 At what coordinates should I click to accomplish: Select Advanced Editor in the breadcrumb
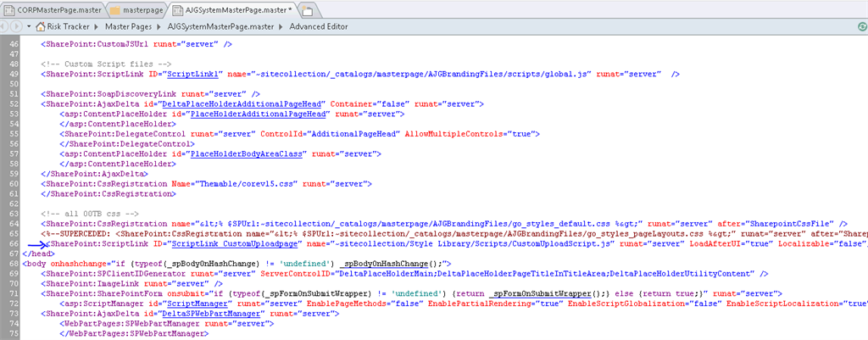click(x=319, y=26)
